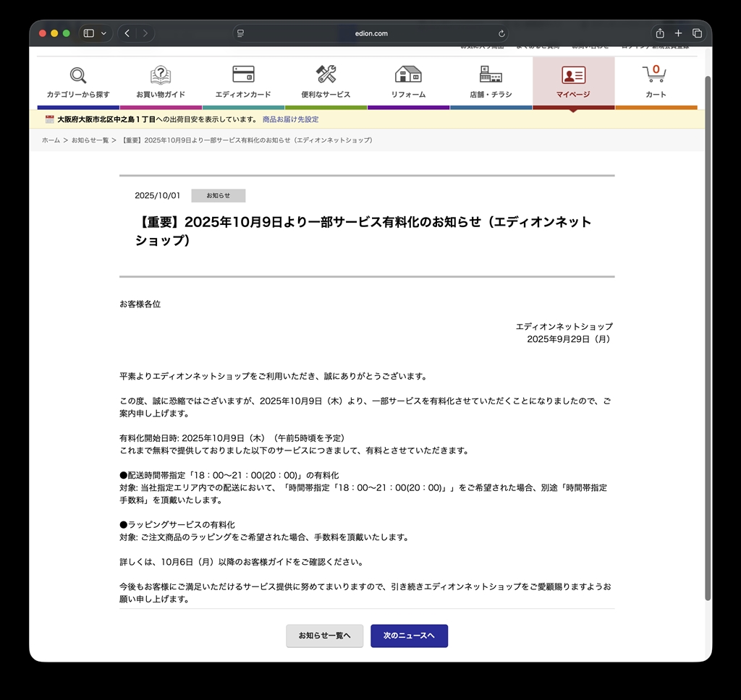
Task: Click the cart count 0 badge
Action: [x=656, y=69]
